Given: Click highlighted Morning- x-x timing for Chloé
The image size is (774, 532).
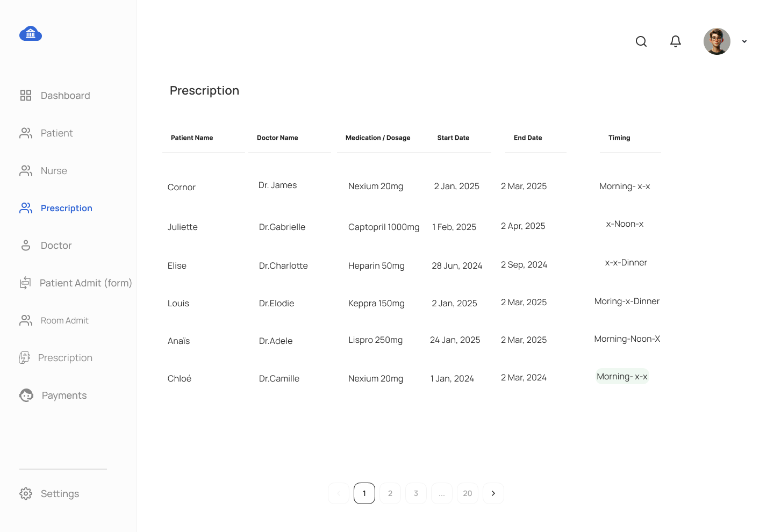Looking at the screenshot, I should coord(622,377).
